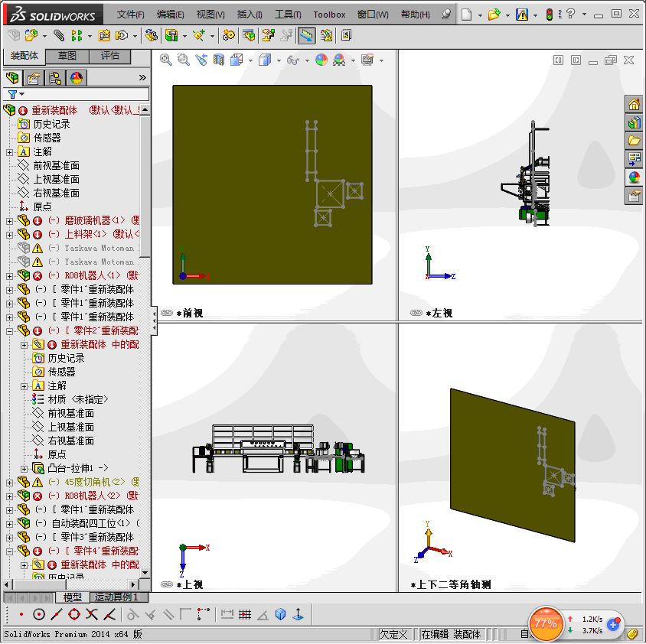Screen dimensions: 646x644
Task: Open the View Palette task pane icon
Action: pos(634,159)
